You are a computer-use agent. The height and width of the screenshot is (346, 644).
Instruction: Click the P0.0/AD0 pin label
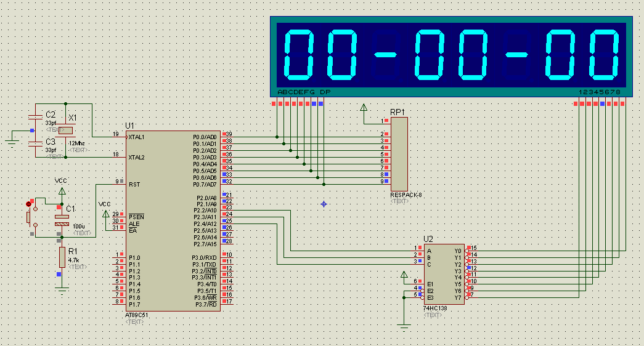click(x=205, y=137)
